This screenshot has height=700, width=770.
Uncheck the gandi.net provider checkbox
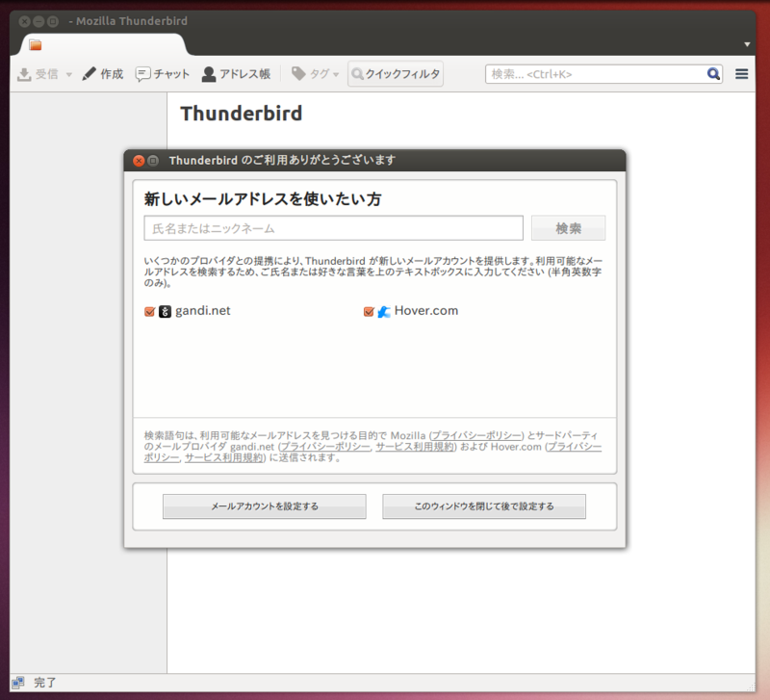[x=150, y=311]
